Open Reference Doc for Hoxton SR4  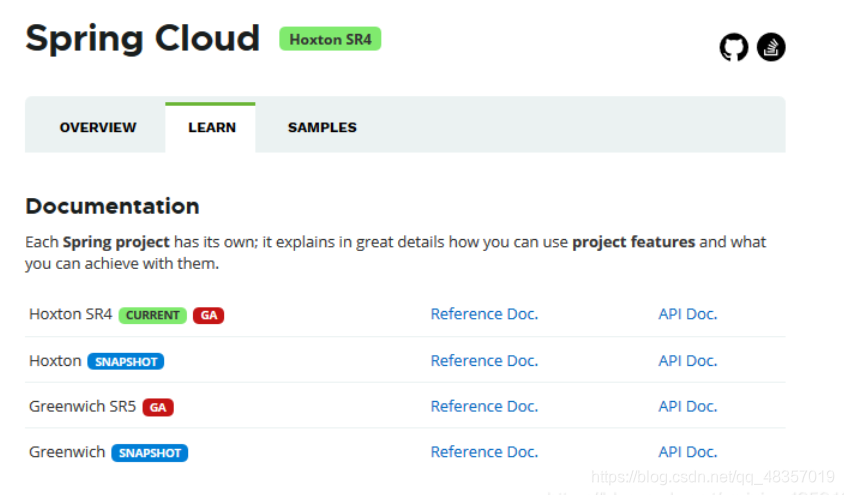[484, 314]
